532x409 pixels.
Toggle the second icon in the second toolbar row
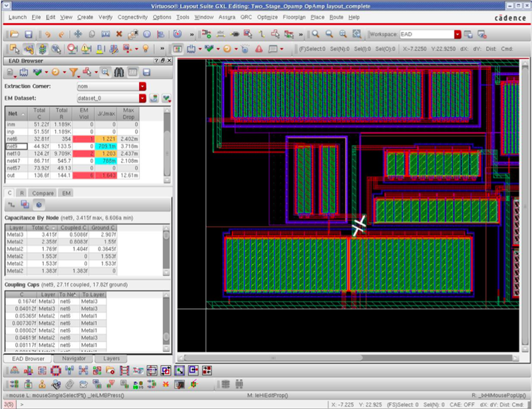pos(29,49)
